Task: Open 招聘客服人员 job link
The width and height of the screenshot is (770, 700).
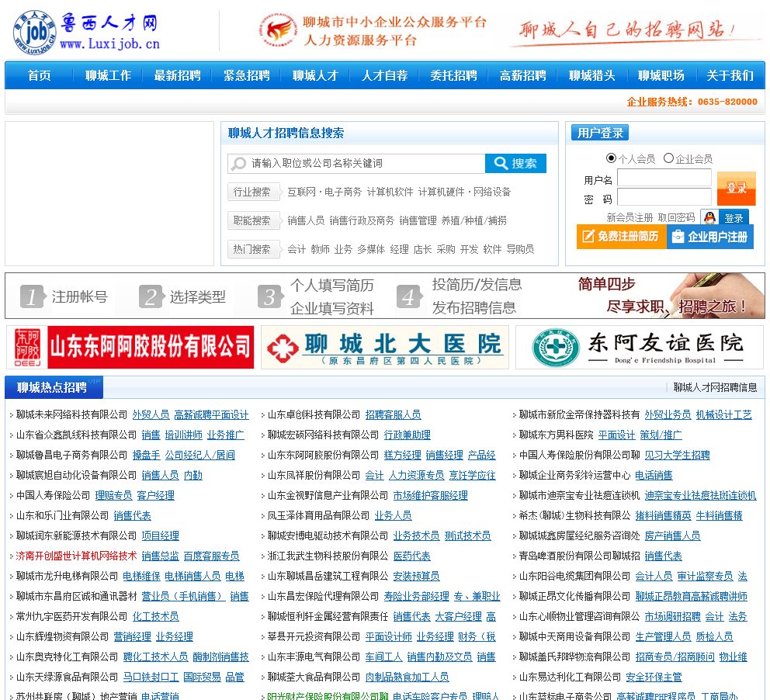Action: coord(393,415)
